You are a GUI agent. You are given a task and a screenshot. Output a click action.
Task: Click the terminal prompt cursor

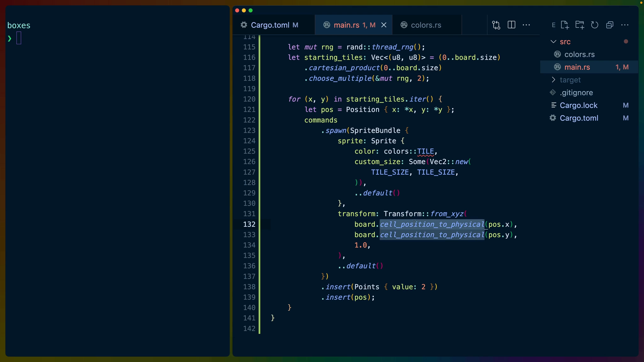[19, 38]
